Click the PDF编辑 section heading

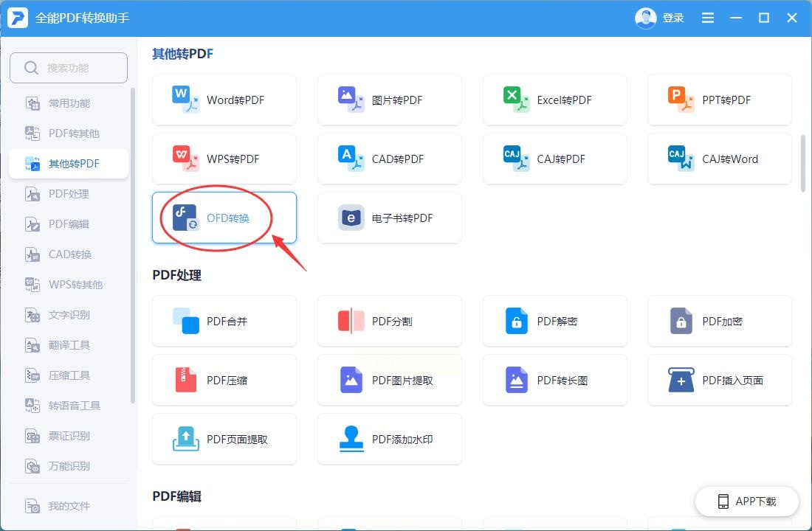177,497
